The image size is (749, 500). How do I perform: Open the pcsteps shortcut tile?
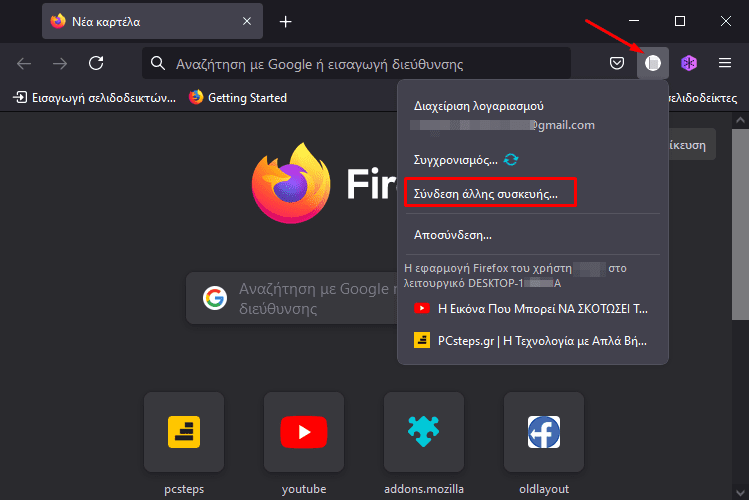[184, 432]
